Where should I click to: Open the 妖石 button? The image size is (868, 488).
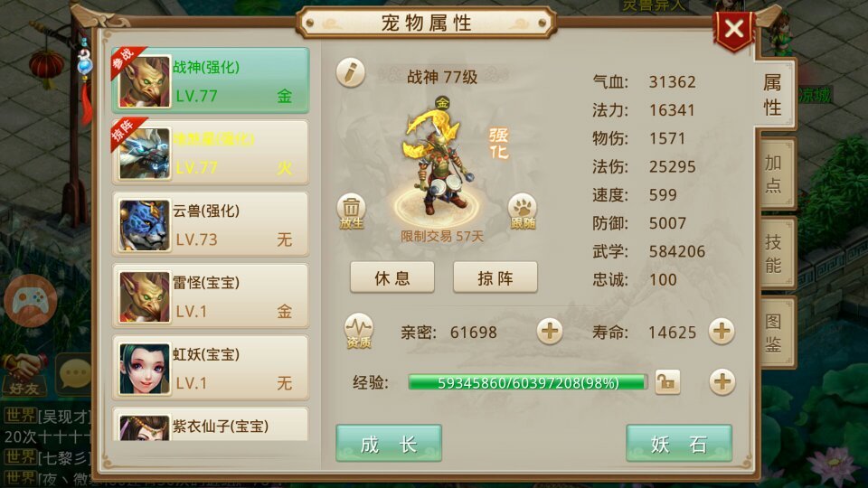pos(679,443)
